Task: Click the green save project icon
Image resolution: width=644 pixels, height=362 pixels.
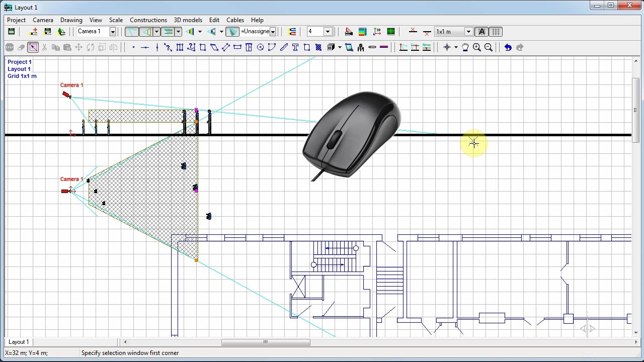Action: pyautogui.click(x=11, y=31)
